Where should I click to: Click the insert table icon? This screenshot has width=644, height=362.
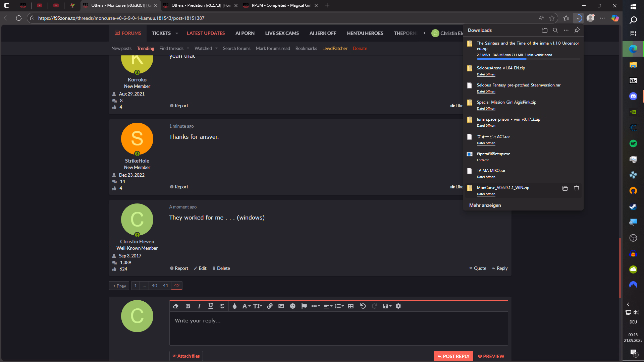pos(351,306)
